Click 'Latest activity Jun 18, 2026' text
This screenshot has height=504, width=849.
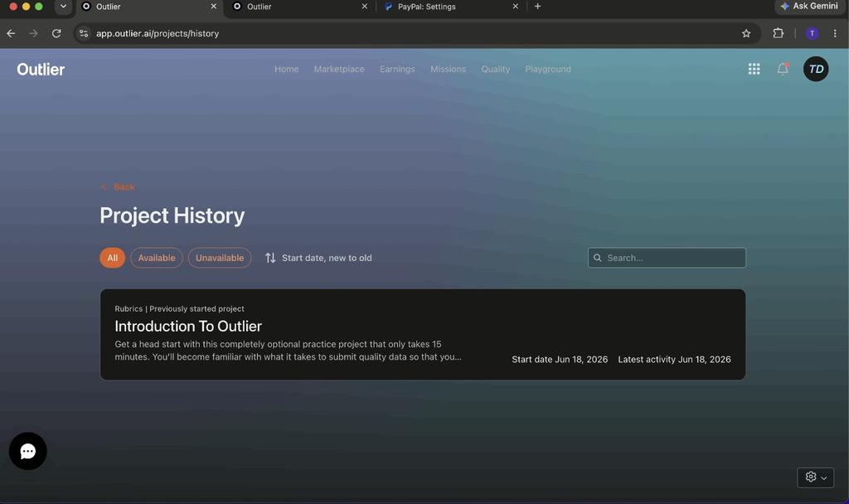674,360
